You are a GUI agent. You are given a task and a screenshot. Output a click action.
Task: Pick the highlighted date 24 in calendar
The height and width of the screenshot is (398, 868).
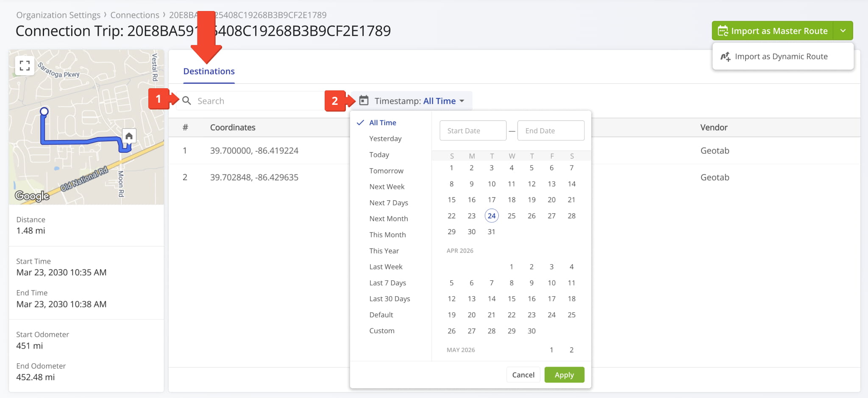pos(492,216)
